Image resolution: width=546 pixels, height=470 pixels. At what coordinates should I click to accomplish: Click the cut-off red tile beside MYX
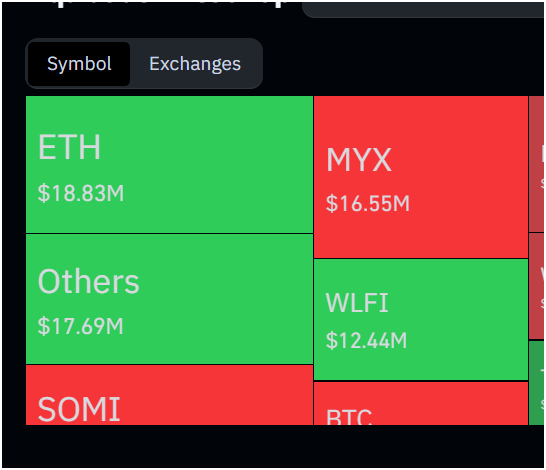point(536,164)
